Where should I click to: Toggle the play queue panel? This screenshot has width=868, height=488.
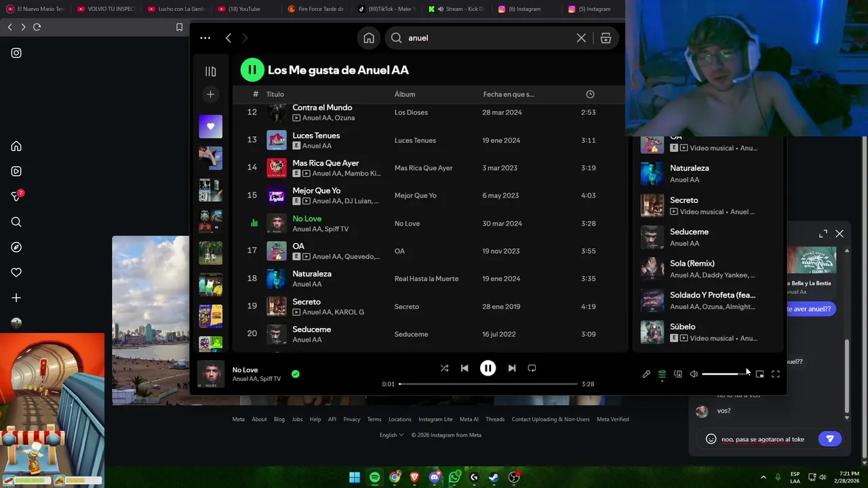point(662,374)
